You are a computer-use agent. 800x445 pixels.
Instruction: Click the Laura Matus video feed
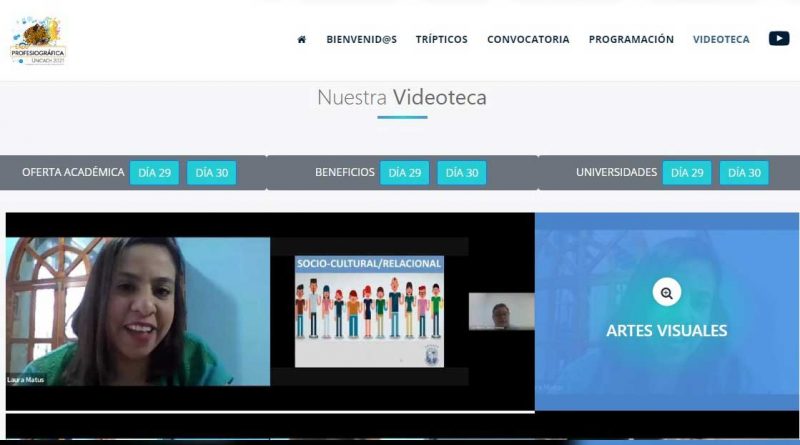[x=137, y=311]
